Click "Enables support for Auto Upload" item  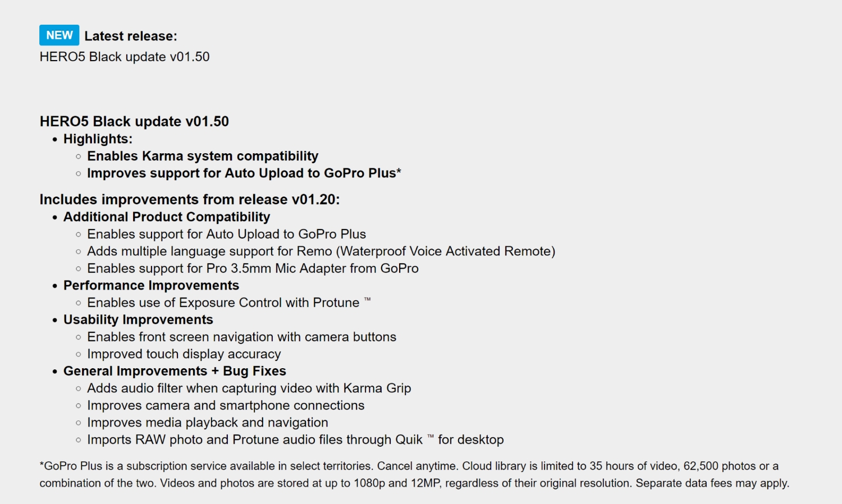226,234
